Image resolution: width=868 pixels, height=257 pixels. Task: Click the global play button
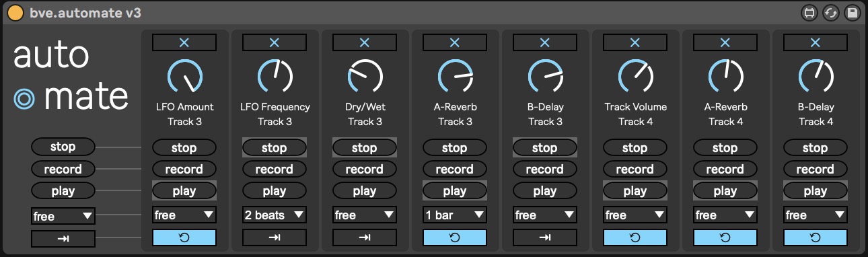tap(63, 191)
